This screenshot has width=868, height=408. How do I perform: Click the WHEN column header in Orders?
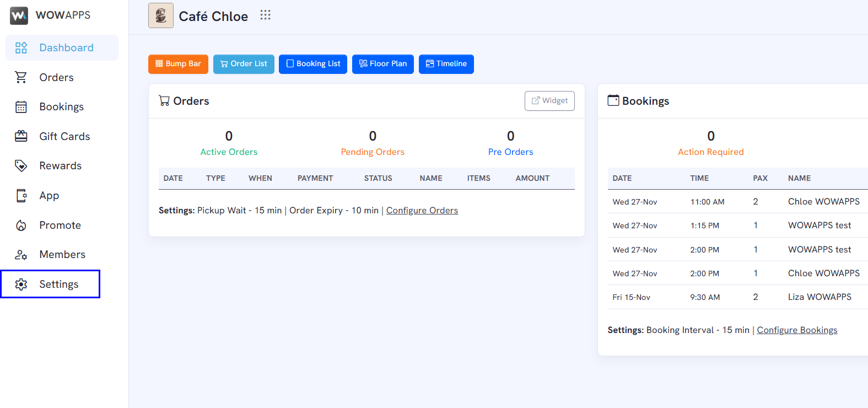(260, 179)
